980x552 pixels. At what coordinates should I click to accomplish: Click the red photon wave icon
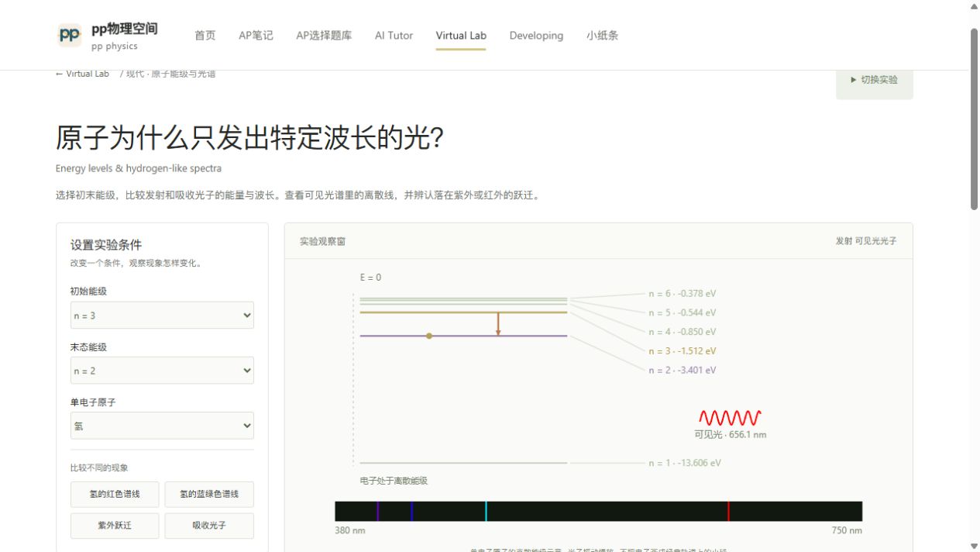tap(730, 418)
